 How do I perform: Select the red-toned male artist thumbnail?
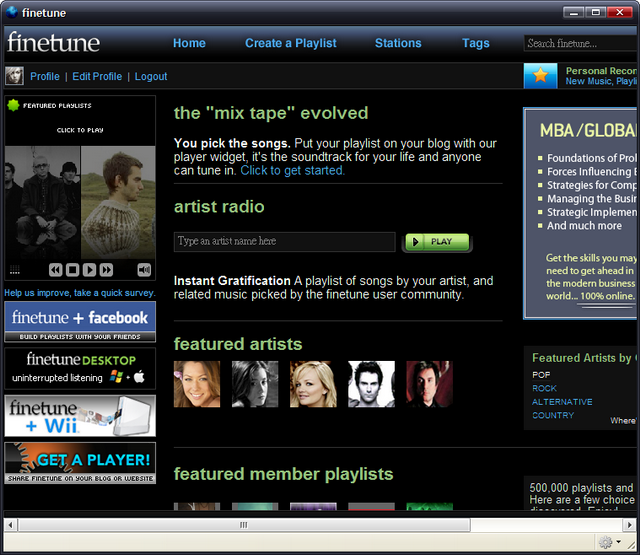tap(429, 384)
